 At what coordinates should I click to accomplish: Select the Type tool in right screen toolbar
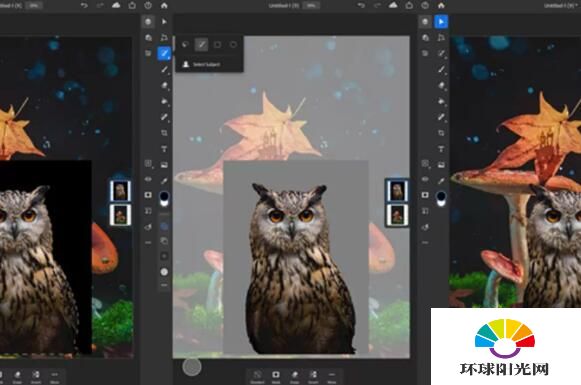point(441,149)
